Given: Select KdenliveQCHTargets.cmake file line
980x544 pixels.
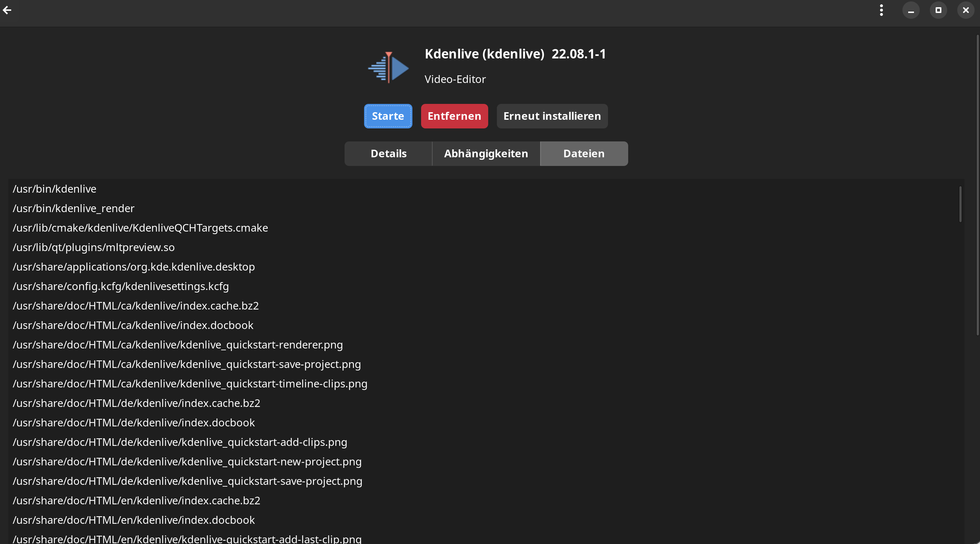Looking at the screenshot, I should coord(140,228).
